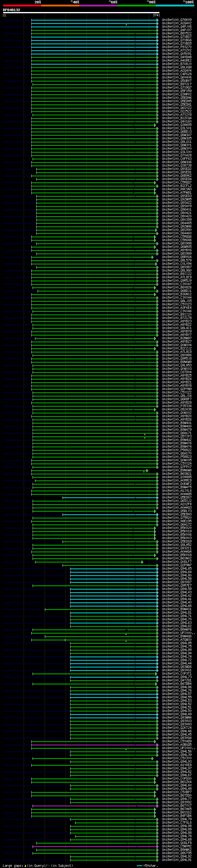
Task: Click the =50char. scale legend text
Action: click(150, 866)
